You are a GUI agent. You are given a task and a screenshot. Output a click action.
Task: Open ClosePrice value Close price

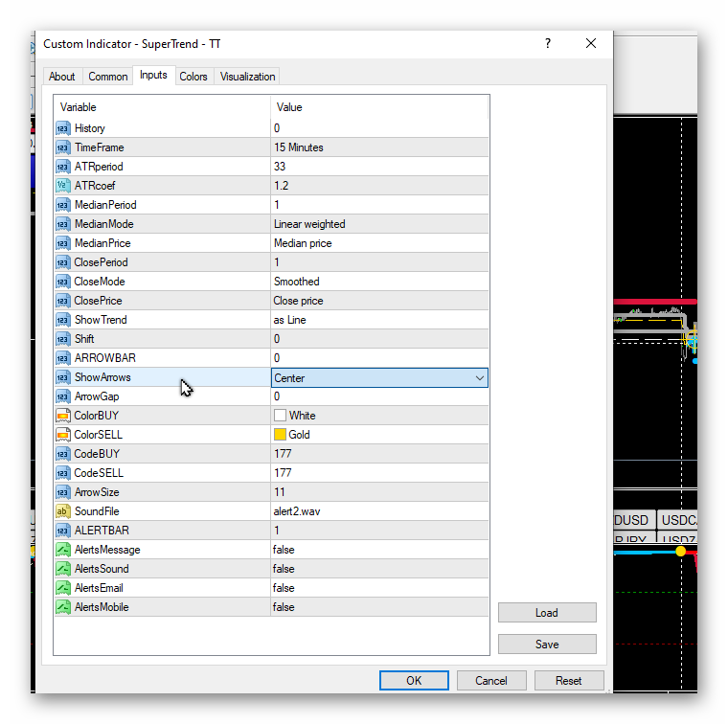(379, 301)
